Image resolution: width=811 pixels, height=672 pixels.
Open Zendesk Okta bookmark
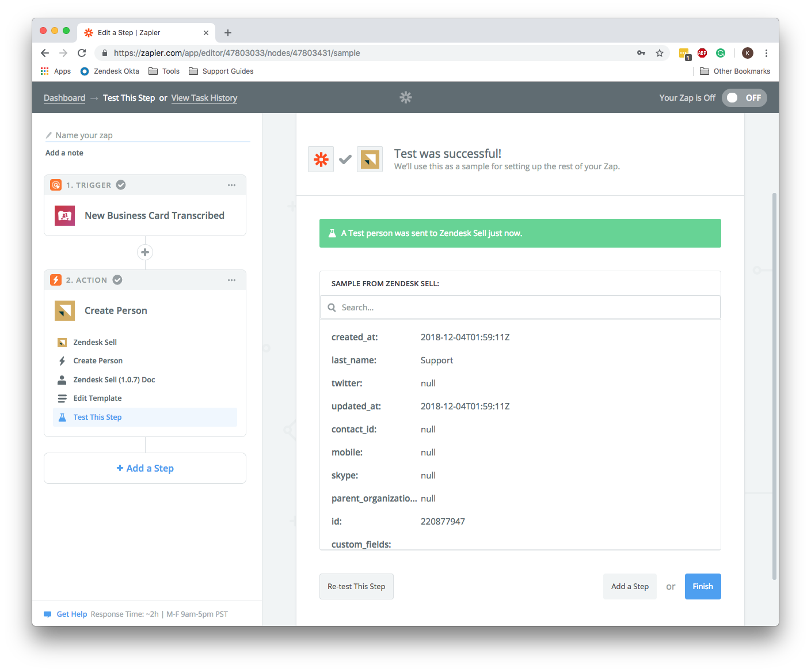tap(110, 71)
